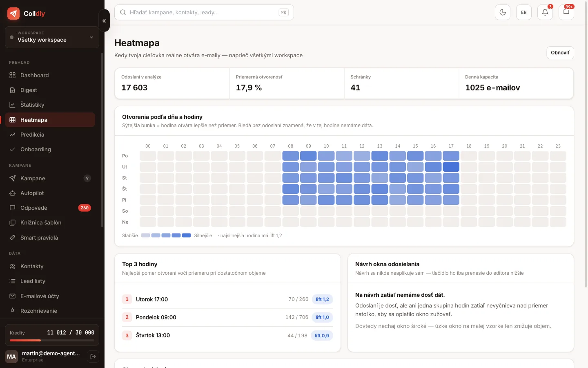
Task: Click the Tuesday 17:00 heatmap cell
Action: click(x=451, y=167)
